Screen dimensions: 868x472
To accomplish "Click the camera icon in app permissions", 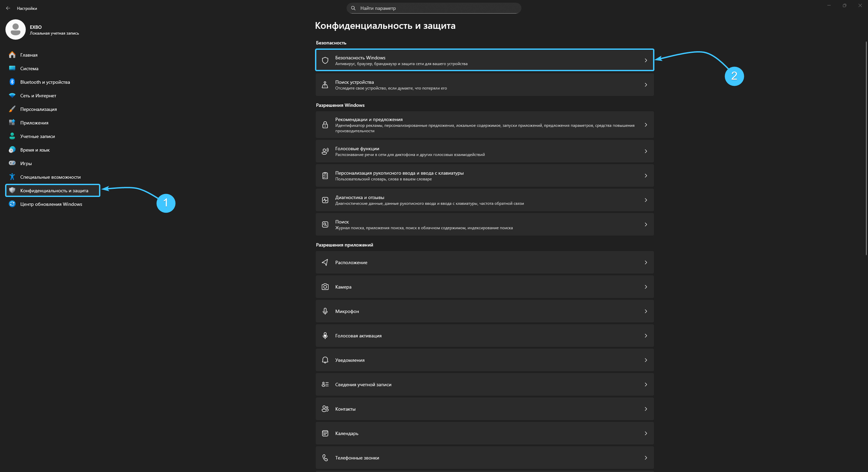I will pyautogui.click(x=325, y=287).
